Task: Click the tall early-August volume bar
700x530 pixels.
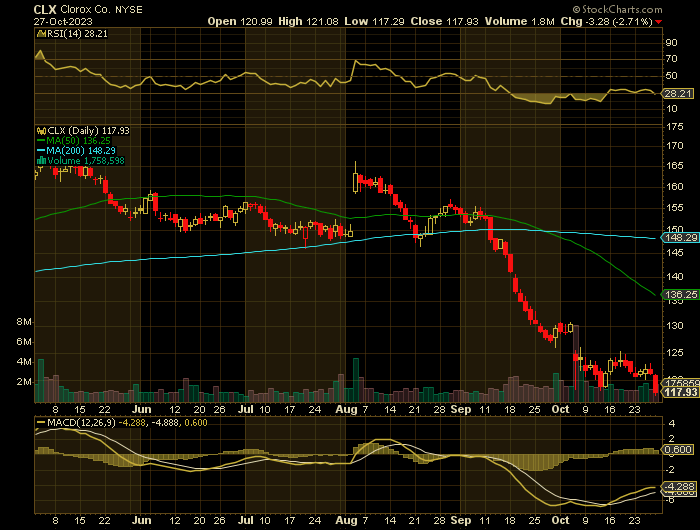Action: (x=356, y=380)
